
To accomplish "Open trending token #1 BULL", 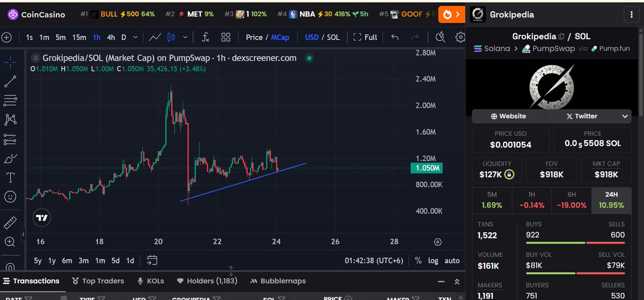I will pyautogui.click(x=118, y=14).
